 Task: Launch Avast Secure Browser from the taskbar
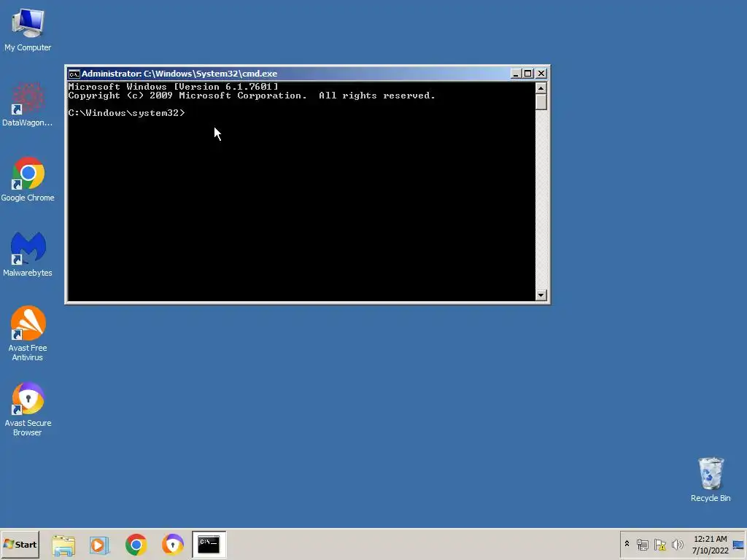point(172,545)
